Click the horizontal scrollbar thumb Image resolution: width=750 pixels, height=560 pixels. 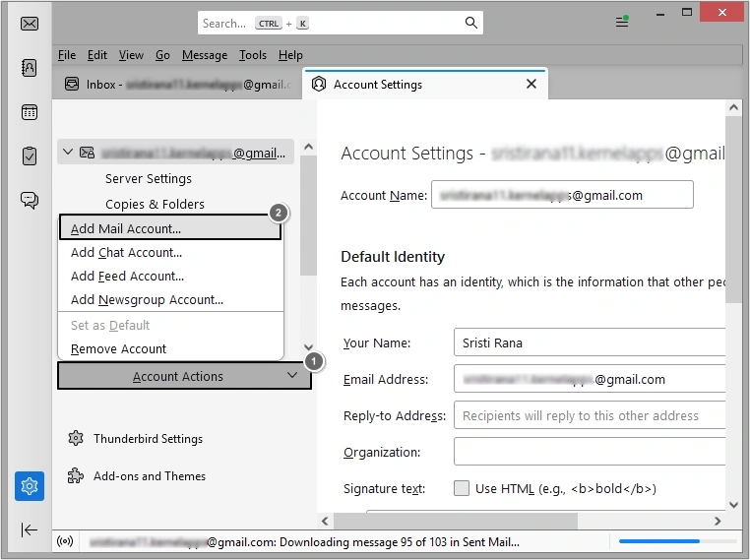pyautogui.click(x=456, y=521)
